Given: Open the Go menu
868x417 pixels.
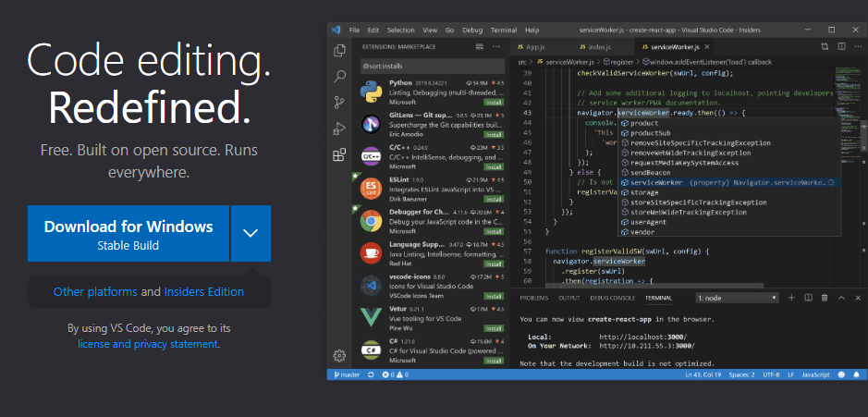Looking at the screenshot, I should [450, 30].
